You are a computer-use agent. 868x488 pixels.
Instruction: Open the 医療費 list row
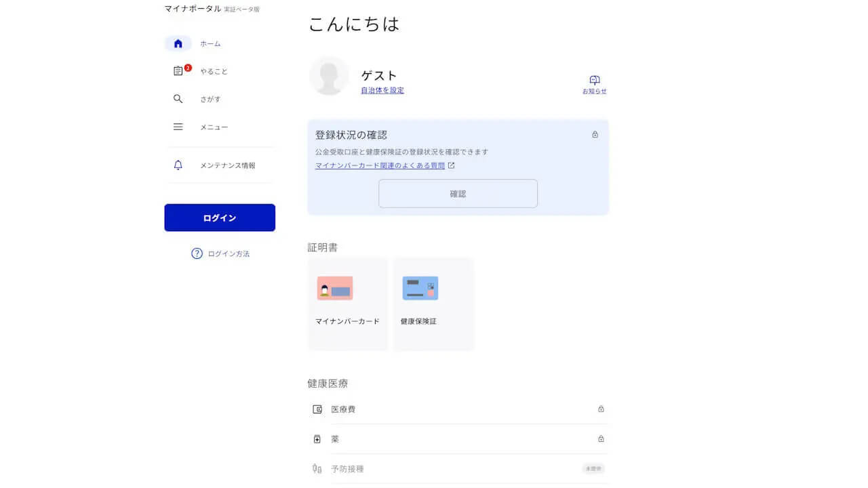pos(458,409)
